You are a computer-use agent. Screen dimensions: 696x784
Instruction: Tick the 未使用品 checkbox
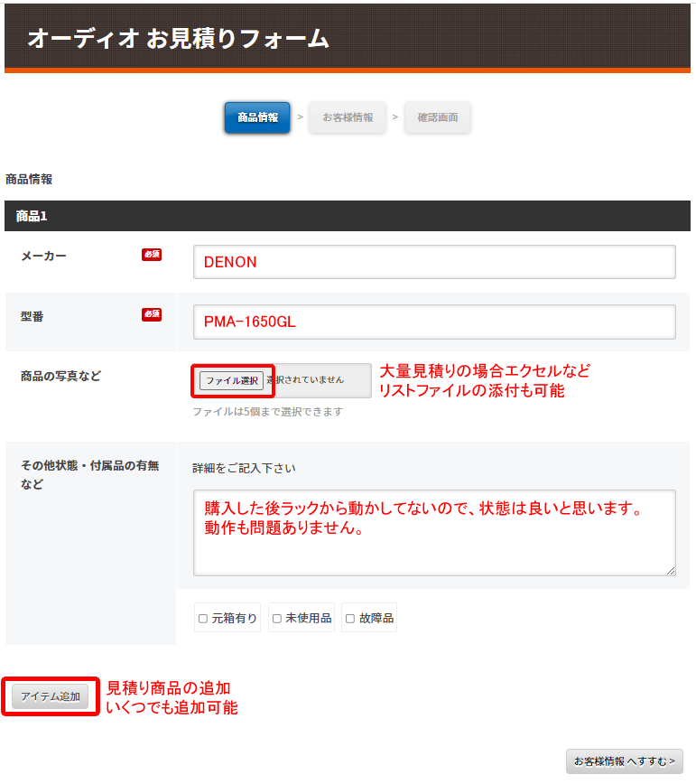tap(277, 619)
